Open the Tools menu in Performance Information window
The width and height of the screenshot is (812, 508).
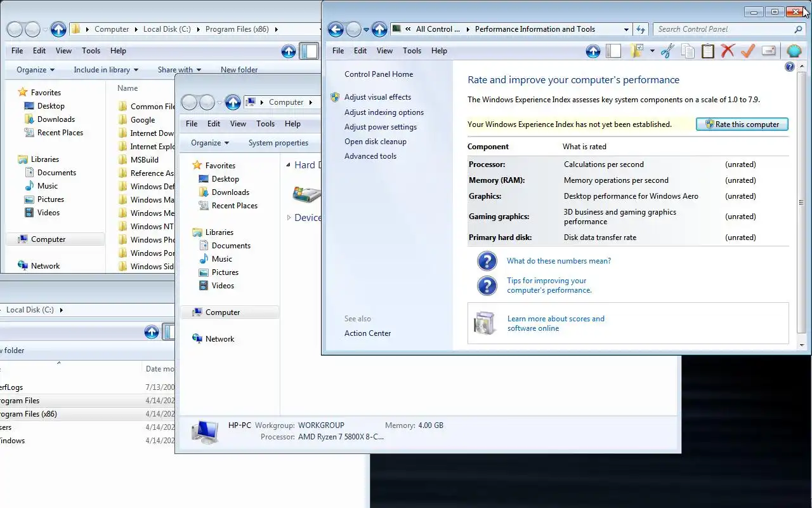(412, 51)
